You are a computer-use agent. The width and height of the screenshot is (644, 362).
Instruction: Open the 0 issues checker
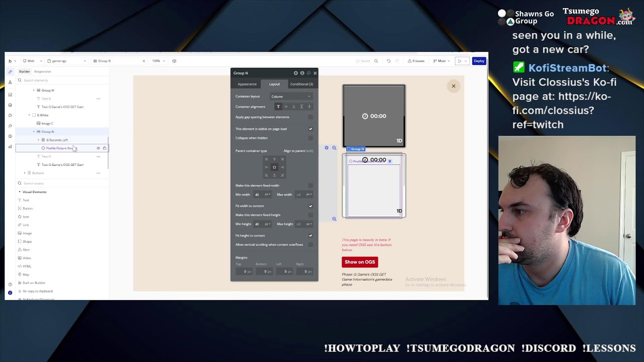tap(416, 61)
